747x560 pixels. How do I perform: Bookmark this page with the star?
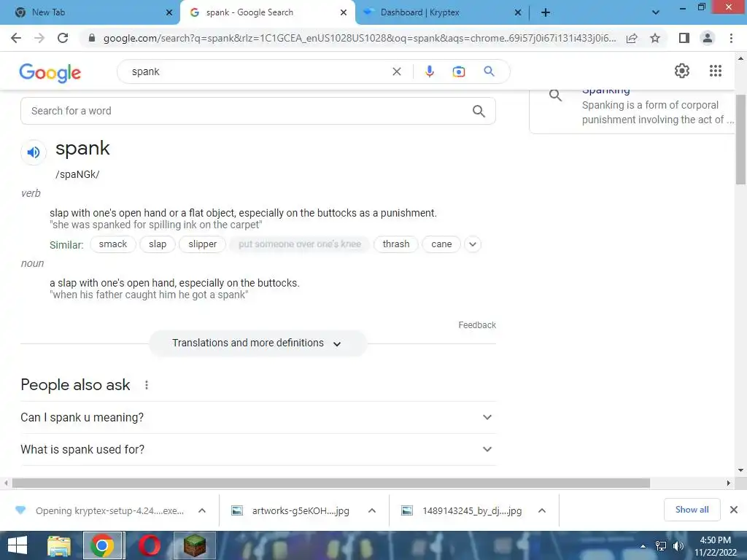coord(655,38)
